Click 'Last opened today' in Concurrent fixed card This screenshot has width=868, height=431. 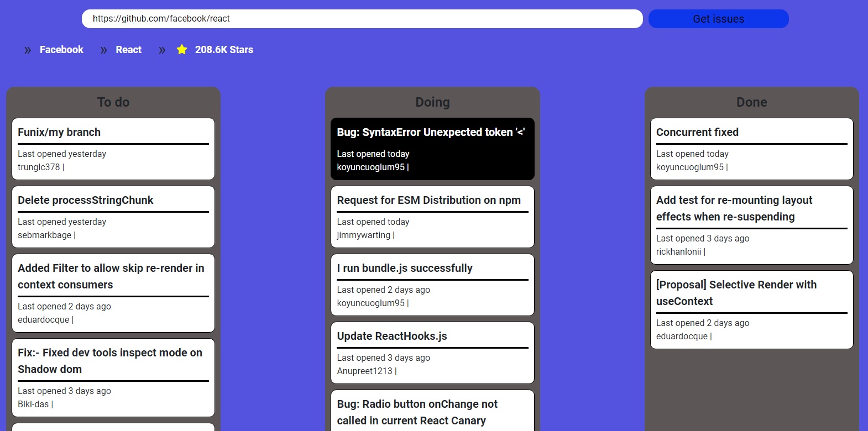pos(692,154)
